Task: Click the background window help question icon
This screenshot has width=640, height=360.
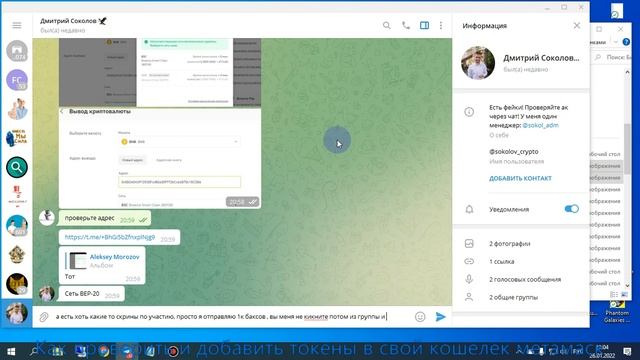Action: point(626,42)
